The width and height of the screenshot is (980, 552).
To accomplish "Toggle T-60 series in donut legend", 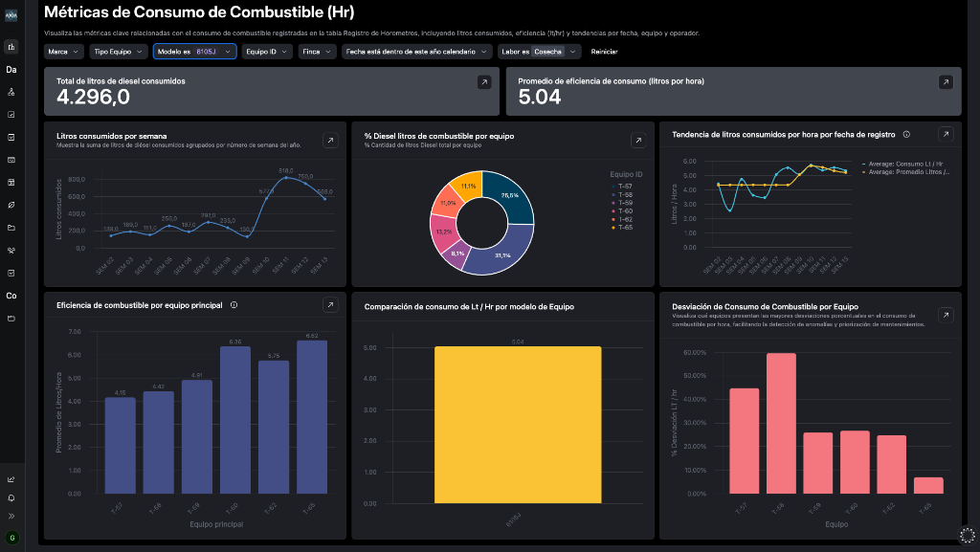I will (622, 211).
